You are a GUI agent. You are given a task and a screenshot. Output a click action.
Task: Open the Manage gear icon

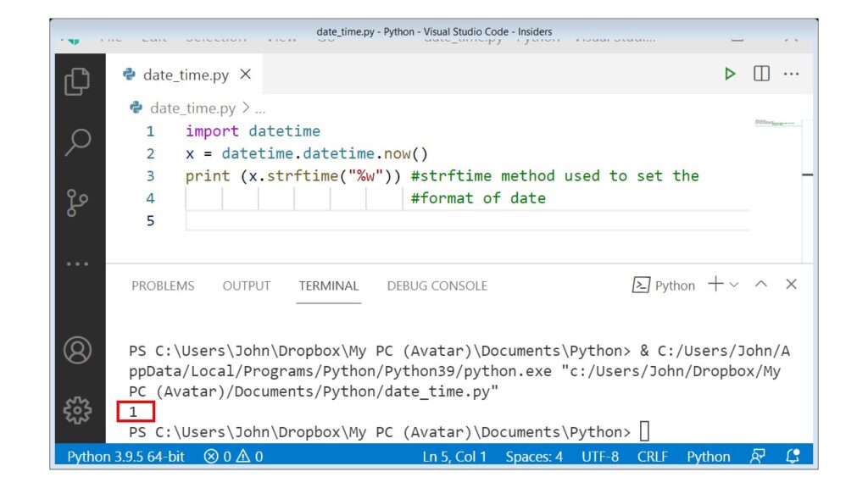pos(77,410)
